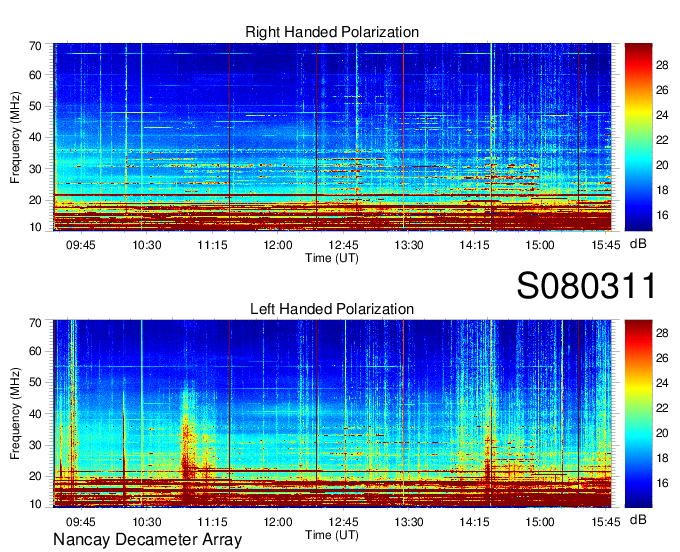
Task: Click "dB" unit beside Left Handed colorbar
Action: 638,519
